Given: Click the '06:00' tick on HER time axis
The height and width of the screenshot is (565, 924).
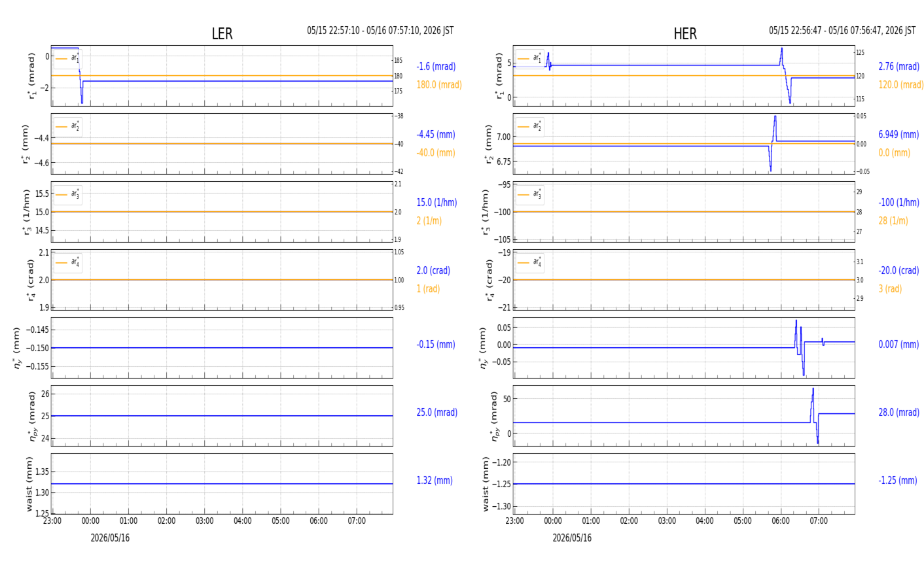Looking at the screenshot, I should click(x=781, y=521).
